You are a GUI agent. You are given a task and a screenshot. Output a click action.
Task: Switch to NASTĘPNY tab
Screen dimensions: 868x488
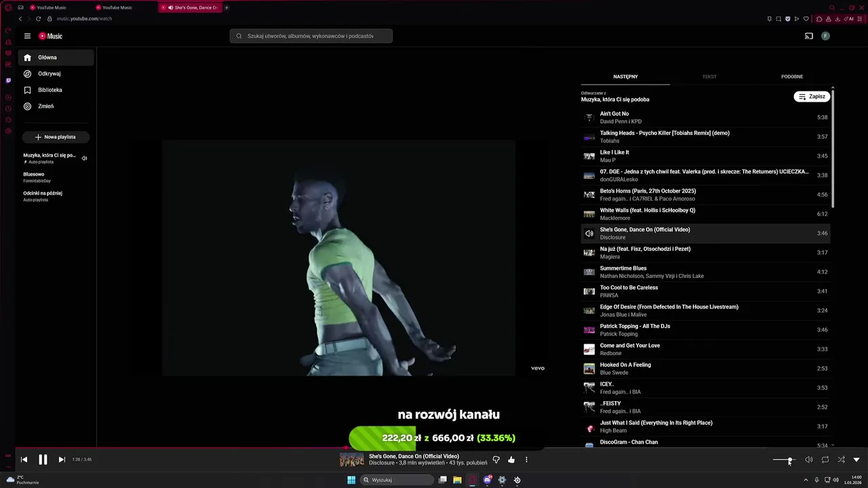coord(625,77)
